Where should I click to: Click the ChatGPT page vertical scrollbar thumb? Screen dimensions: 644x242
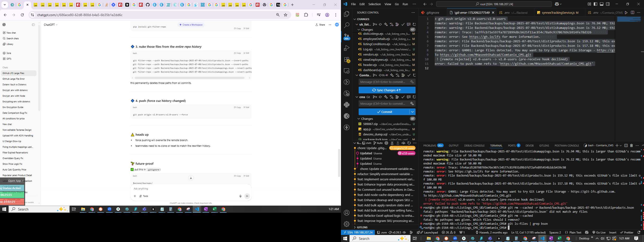tap(339, 163)
